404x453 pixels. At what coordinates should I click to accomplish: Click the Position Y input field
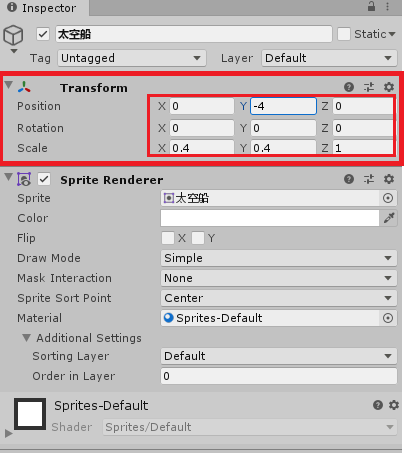point(283,106)
